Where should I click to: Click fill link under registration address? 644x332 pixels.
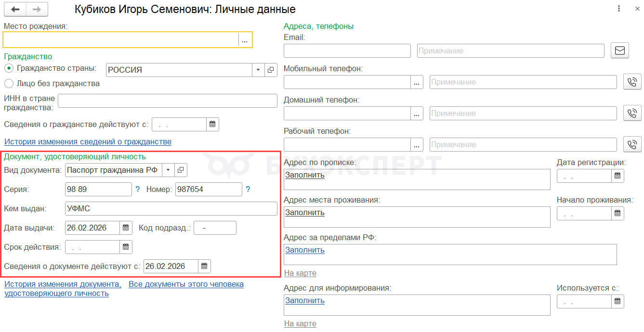pyautogui.click(x=304, y=175)
